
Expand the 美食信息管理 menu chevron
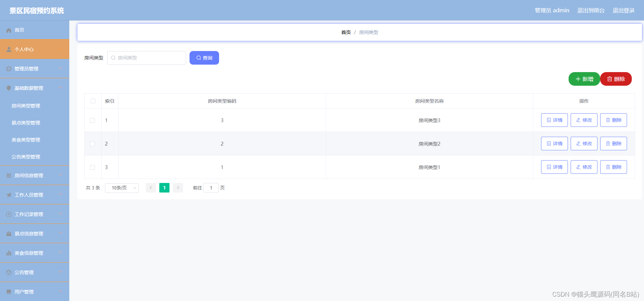tap(61, 253)
